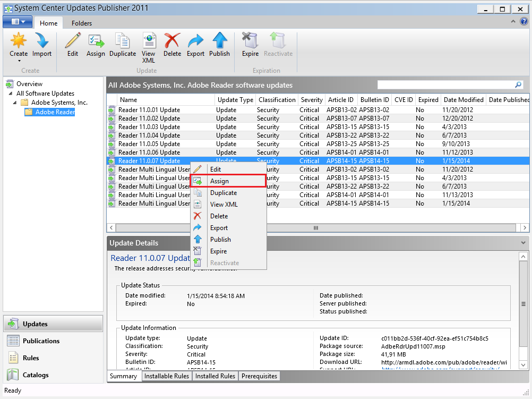The width and height of the screenshot is (532, 399).
Task: Open View XML from the ribbon
Action: [x=149, y=48]
